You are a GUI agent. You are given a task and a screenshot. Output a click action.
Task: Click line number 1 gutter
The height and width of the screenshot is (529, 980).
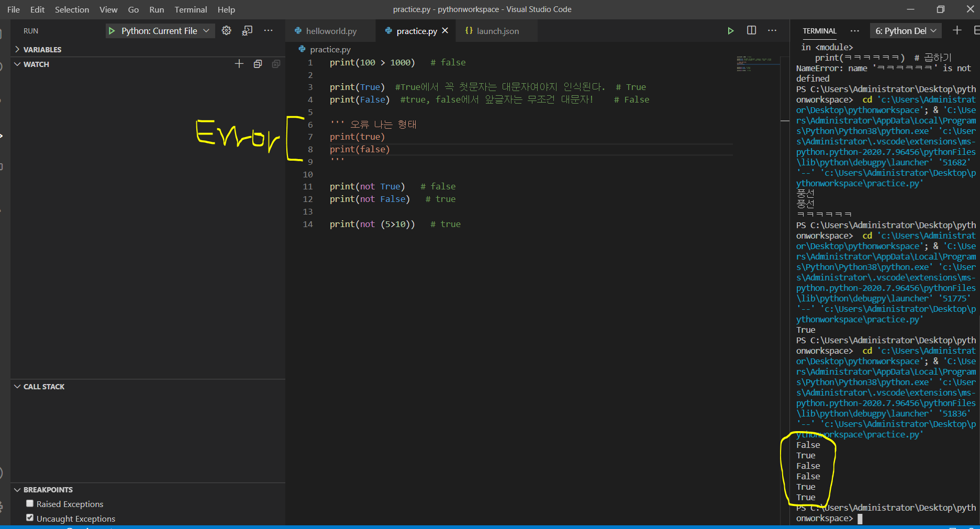tap(310, 62)
